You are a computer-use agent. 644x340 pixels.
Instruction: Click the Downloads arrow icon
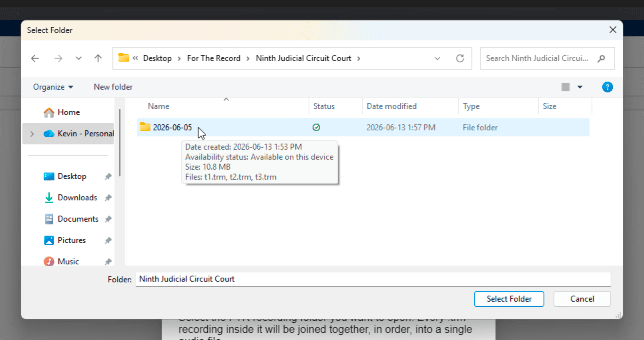[x=49, y=198]
